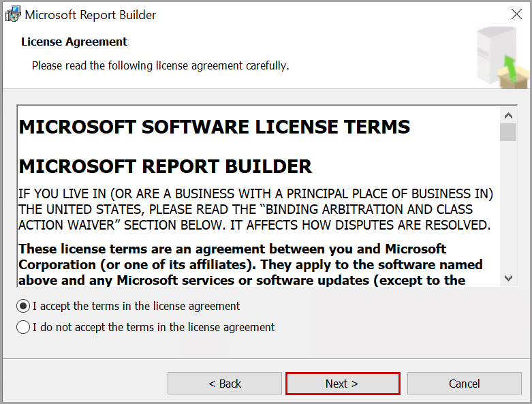The image size is (532, 404).
Task: Click the license scrollbar up arrow
Action: tap(507, 114)
